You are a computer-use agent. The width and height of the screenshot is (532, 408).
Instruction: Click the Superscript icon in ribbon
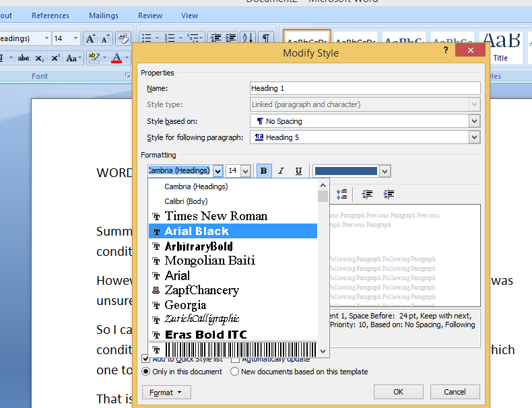tap(55, 58)
